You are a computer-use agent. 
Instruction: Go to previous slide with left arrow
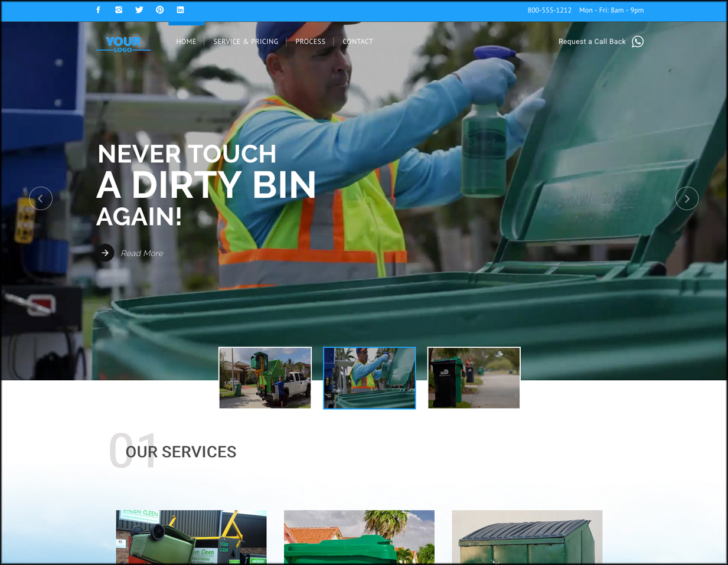tap(41, 198)
